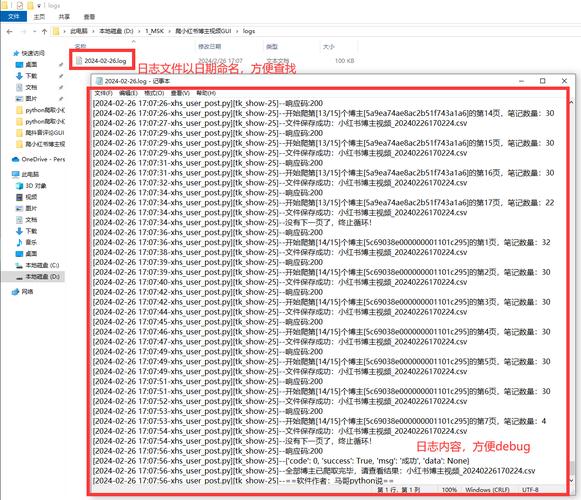
Task: Click the logs segment in the address bar
Action: coord(249,31)
